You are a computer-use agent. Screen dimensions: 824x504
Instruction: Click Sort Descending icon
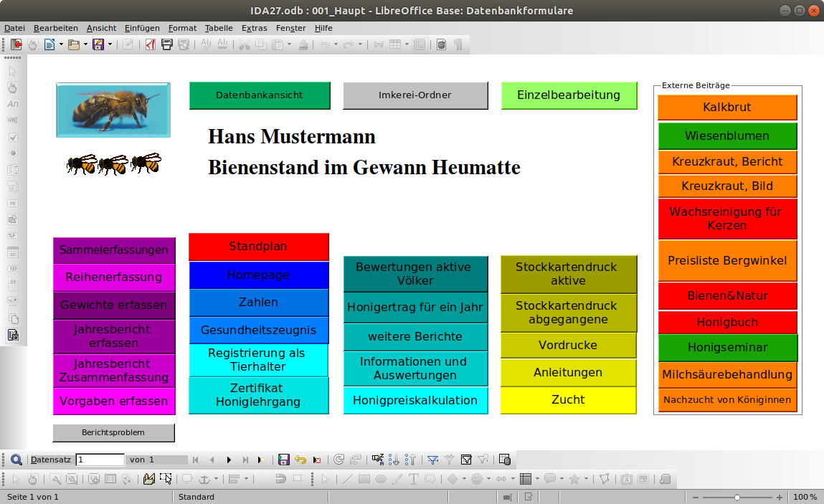coord(410,460)
